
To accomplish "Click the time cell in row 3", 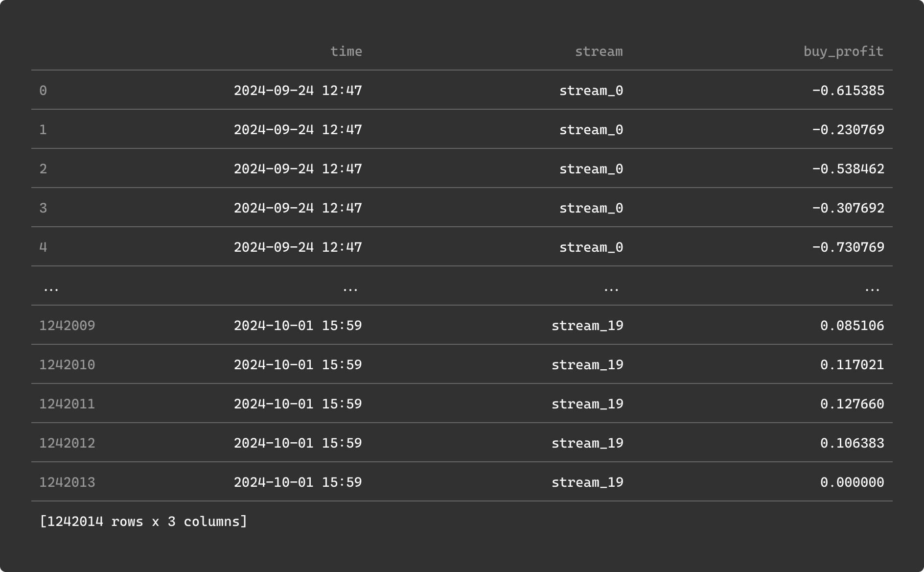I will coord(298,208).
